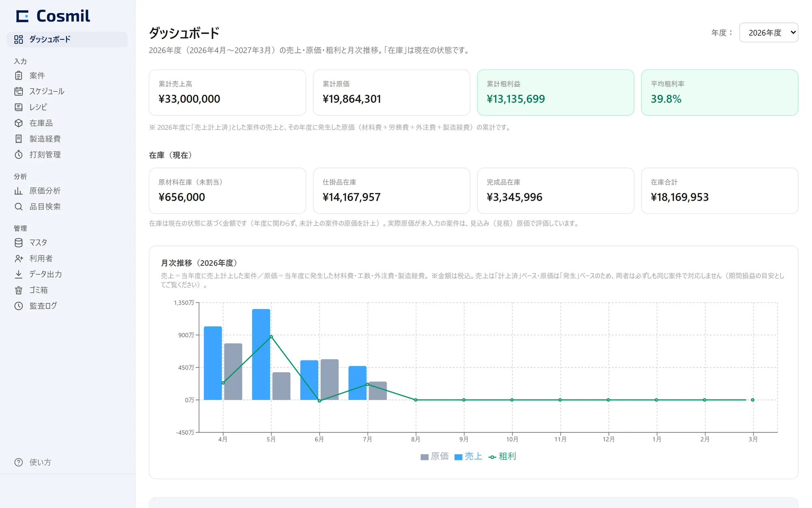812x508 pixels.
Task: Open ゴミ箱 from the sidebar
Action: [x=67, y=290]
